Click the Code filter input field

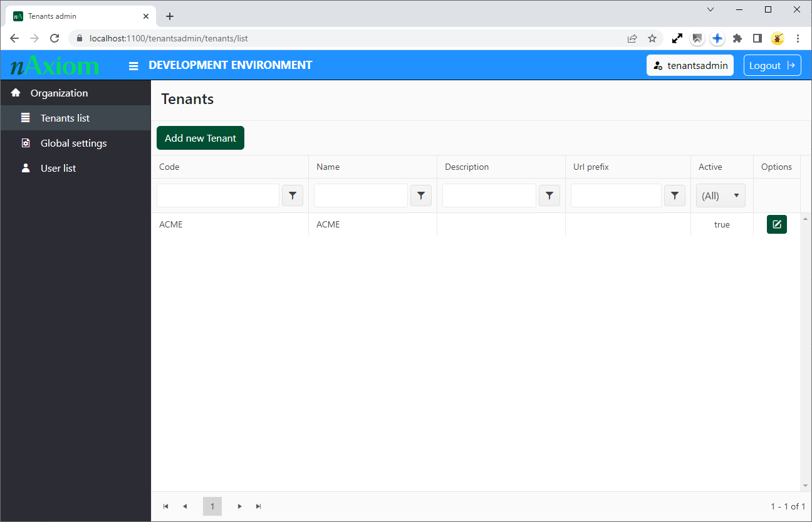tap(218, 196)
